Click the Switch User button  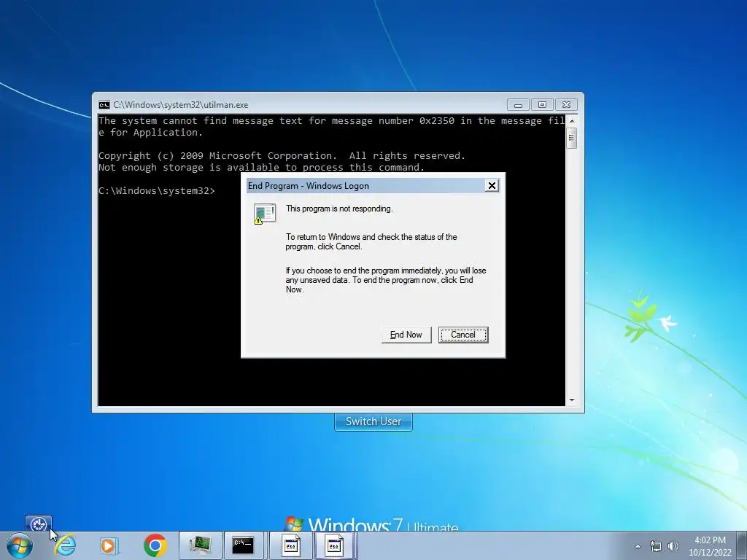click(373, 421)
